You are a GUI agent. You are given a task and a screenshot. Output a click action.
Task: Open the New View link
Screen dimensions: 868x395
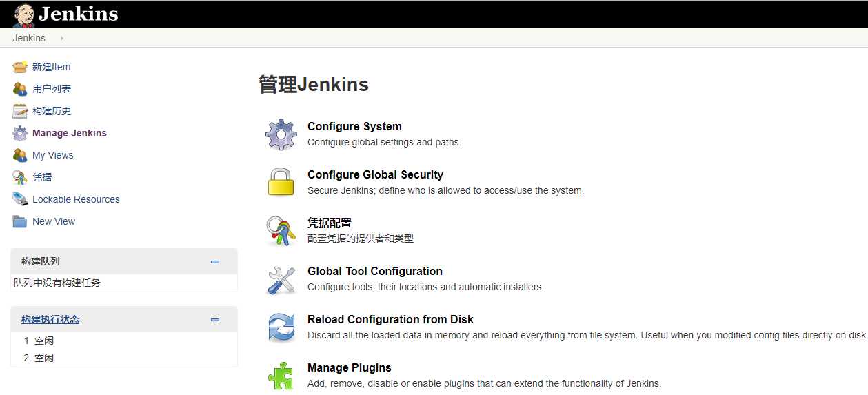coord(54,221)
